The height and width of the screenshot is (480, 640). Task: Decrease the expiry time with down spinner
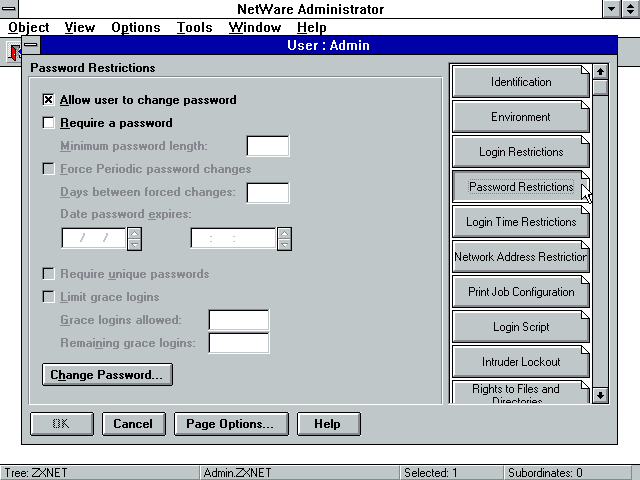[284, 244]
